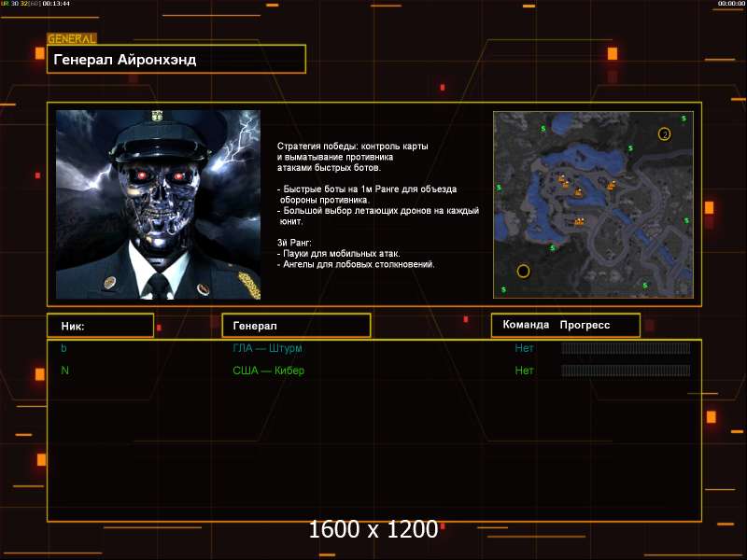747x560 pixels.
Task: Click team value 'Нет' in the США row
Action: [524, 371]
